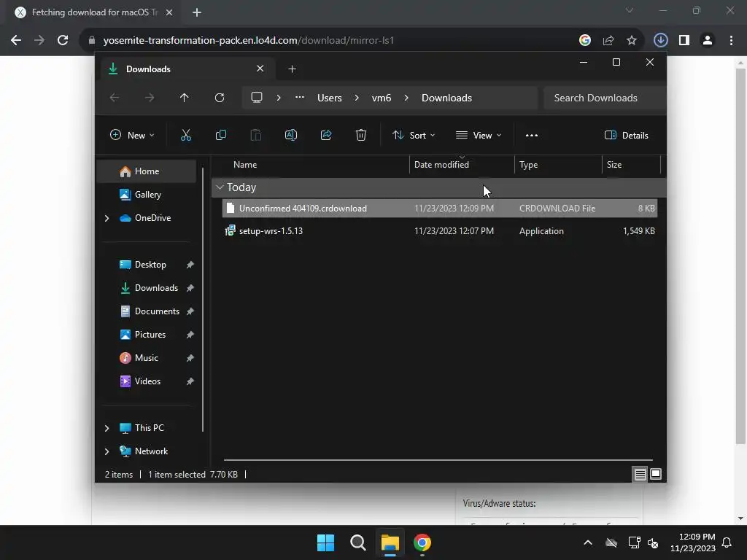Viewport: 747px width, 560px height.
Task: Toggle the Details pane
Action: (626, 135)
